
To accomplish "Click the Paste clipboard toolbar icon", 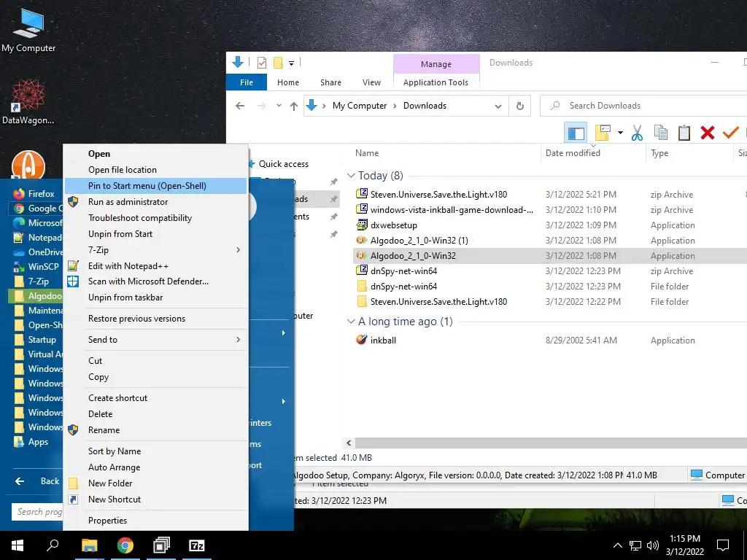I will [x=684, y=133].
